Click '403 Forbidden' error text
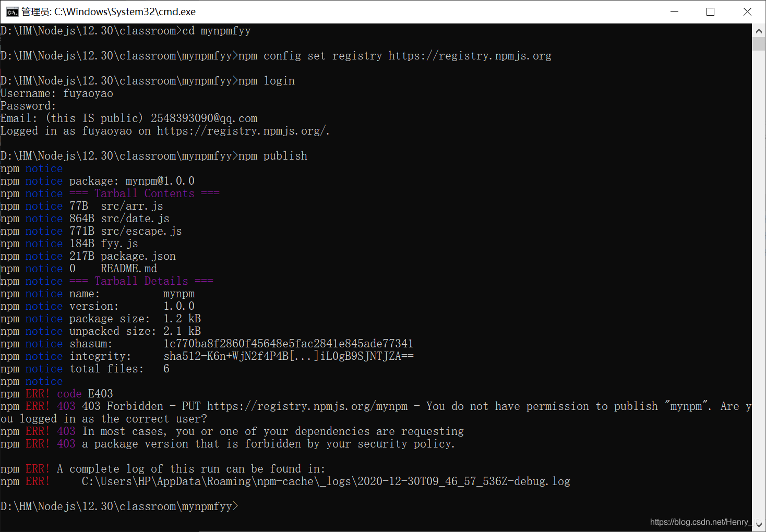 tap(123, 406)
